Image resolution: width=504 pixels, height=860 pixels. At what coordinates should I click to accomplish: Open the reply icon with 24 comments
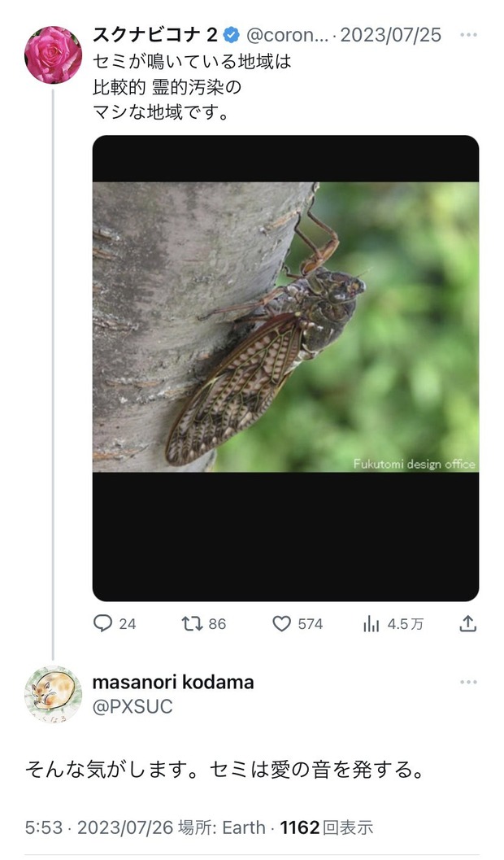(x=103, y=623)
